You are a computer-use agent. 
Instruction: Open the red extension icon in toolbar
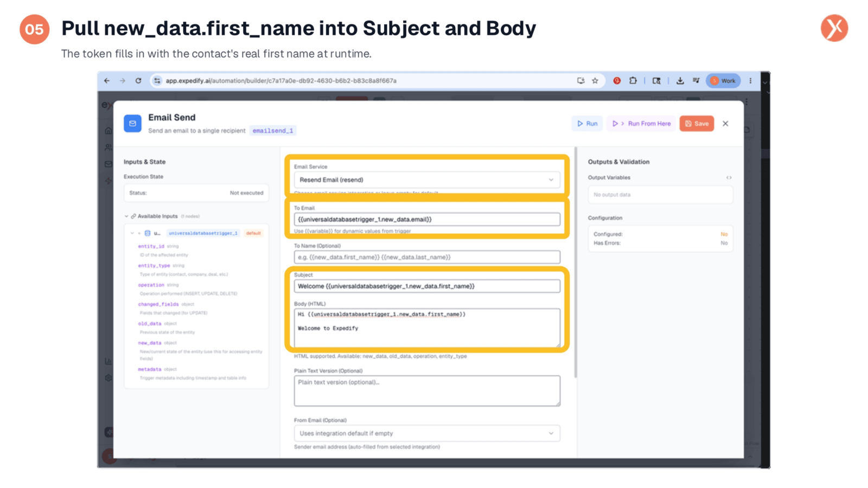click(617, 81)
